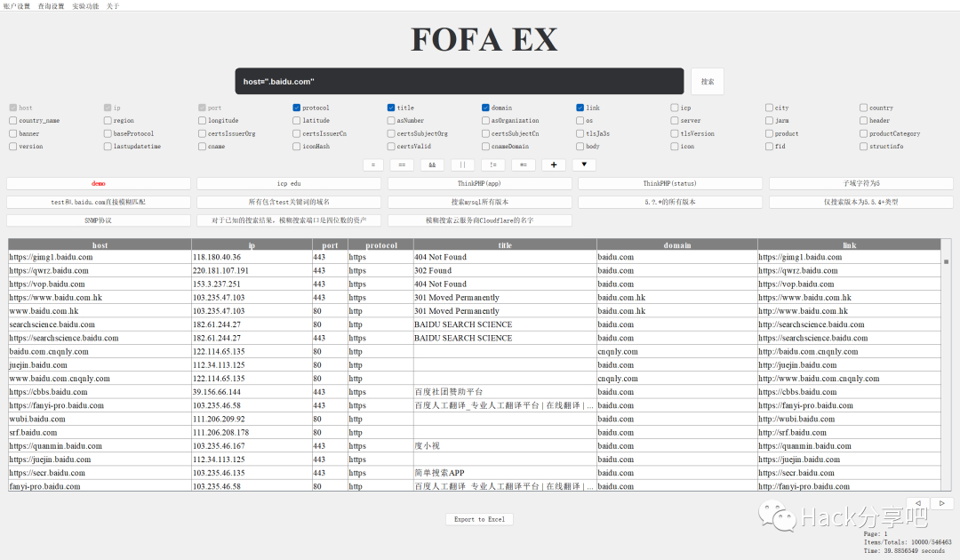The width and height of the screenshot is (960, 560).
Task: Insert the && AND operator
Action: [432, 164]
